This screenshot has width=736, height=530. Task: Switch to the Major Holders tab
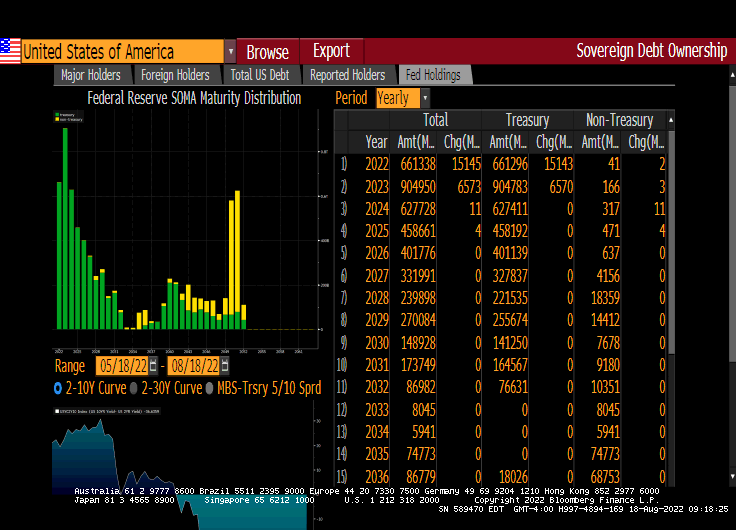(91, 75)
